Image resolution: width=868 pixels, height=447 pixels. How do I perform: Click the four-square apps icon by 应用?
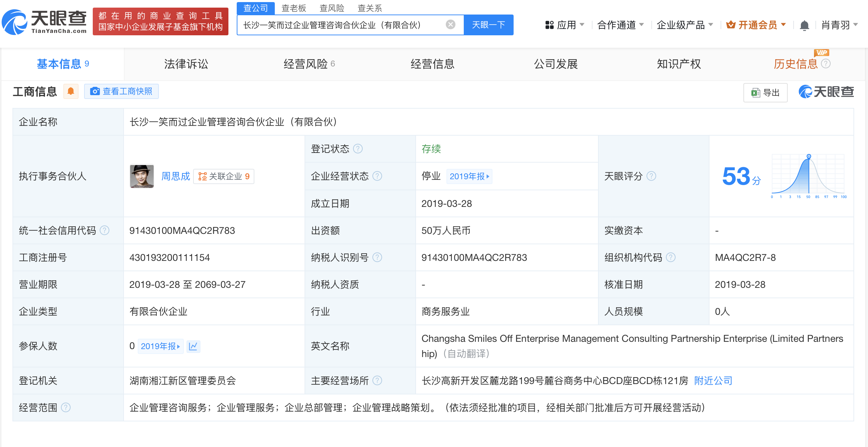(x=549, y=25)
